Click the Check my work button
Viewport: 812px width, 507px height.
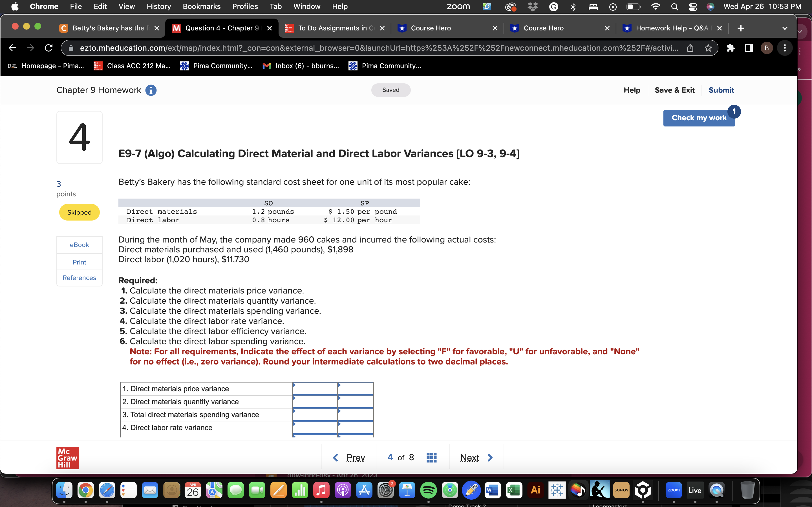(x=699, y=118)
